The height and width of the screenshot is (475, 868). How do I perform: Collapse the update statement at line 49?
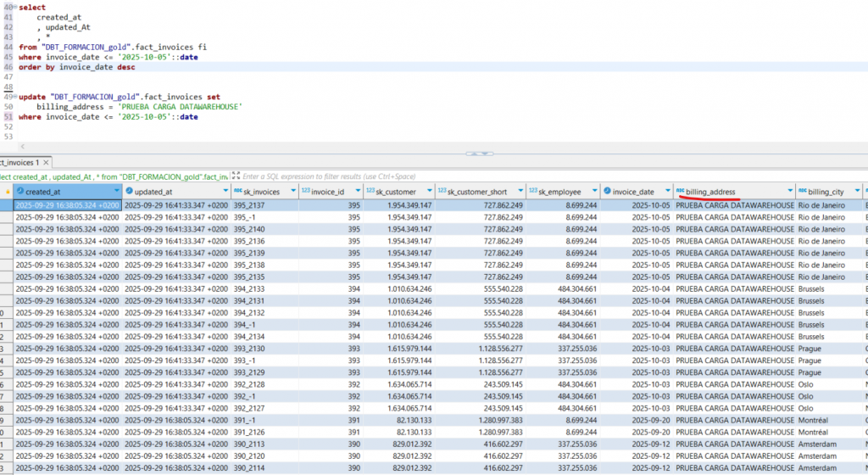click(x=15, y=98)
